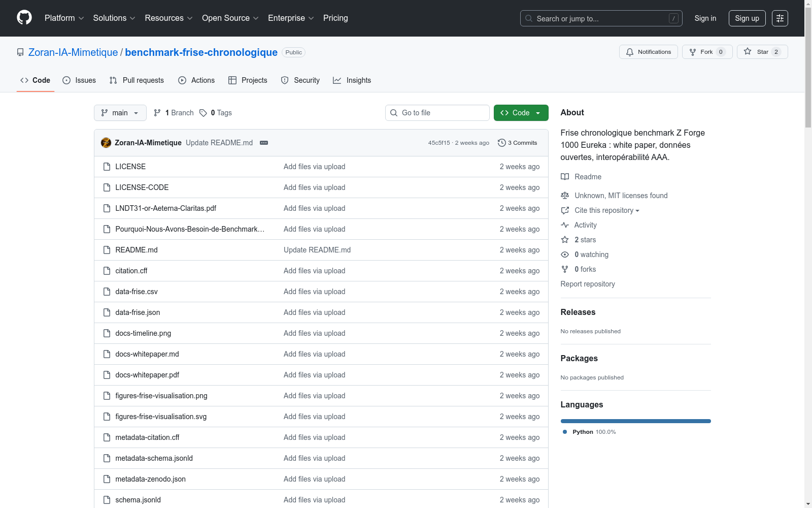The image size is (812, 508).
Task: Open the Releases heading link
Action: point(578,312)
